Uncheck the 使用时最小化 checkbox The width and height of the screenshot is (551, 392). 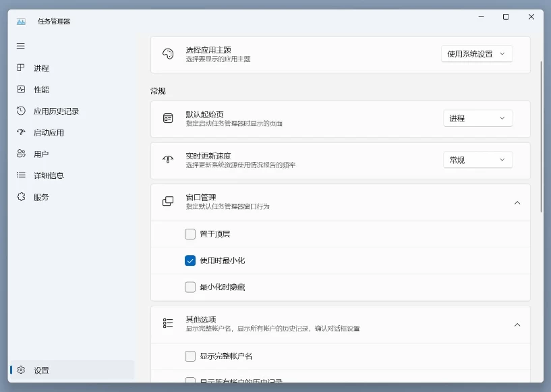click(x=190, y=260)
